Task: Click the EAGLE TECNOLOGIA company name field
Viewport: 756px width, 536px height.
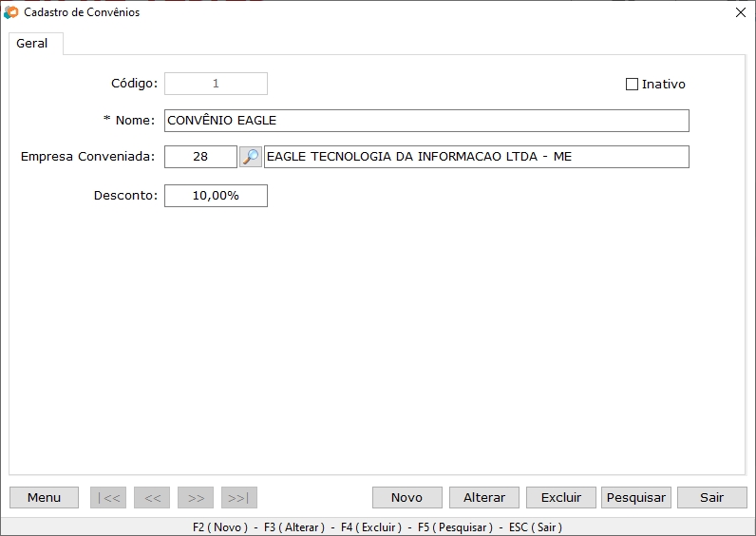Action: (476, 157)
